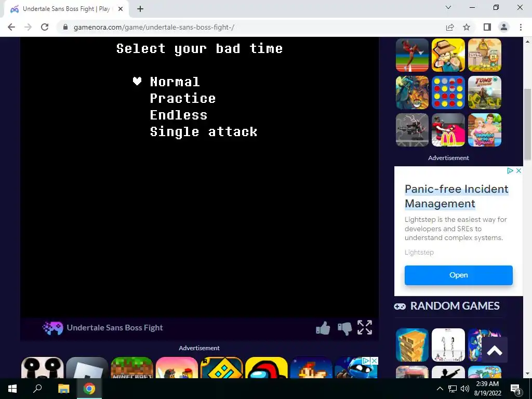This screenshot has width=532, height=399.
Task: Click the Undertale Sans Boss Fight title below game
Action: (x=115, y=328)
